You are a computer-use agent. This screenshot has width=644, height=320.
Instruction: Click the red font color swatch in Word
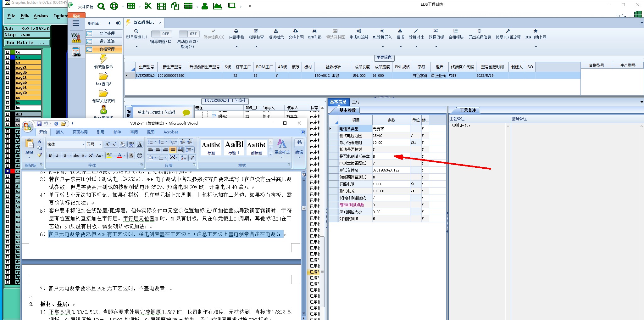(x=119, y=155)
